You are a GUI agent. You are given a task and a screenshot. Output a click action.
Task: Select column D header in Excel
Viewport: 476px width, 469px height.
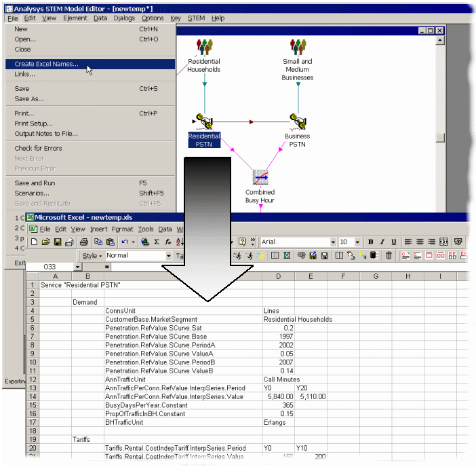point(278,276)
